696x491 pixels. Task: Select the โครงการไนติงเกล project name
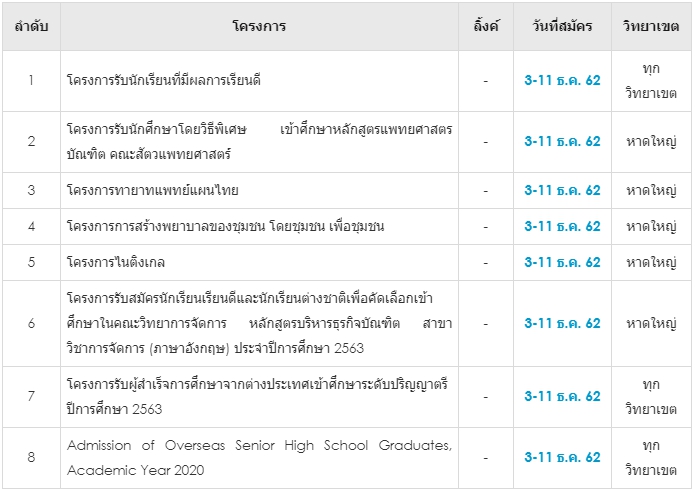[116, 262]
